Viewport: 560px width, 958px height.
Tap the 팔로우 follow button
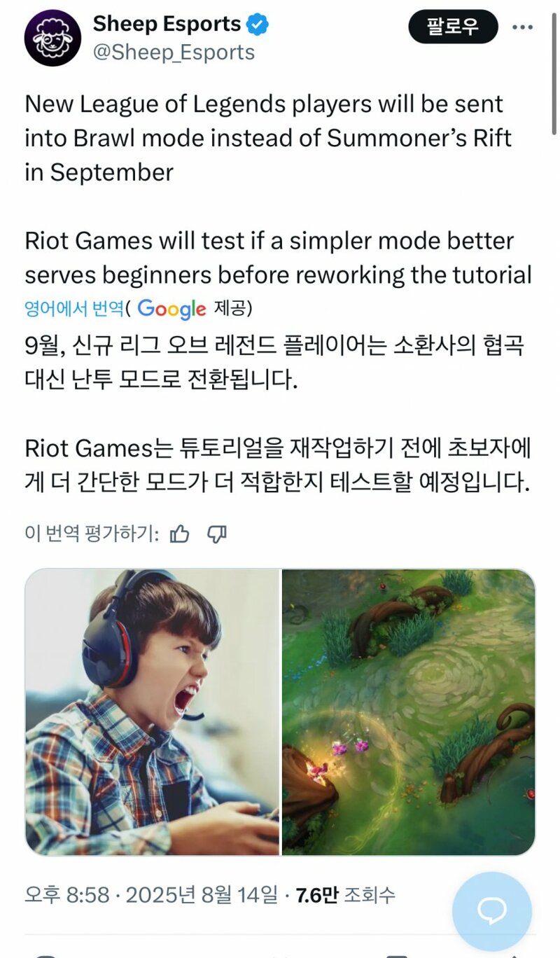[453, 27]
